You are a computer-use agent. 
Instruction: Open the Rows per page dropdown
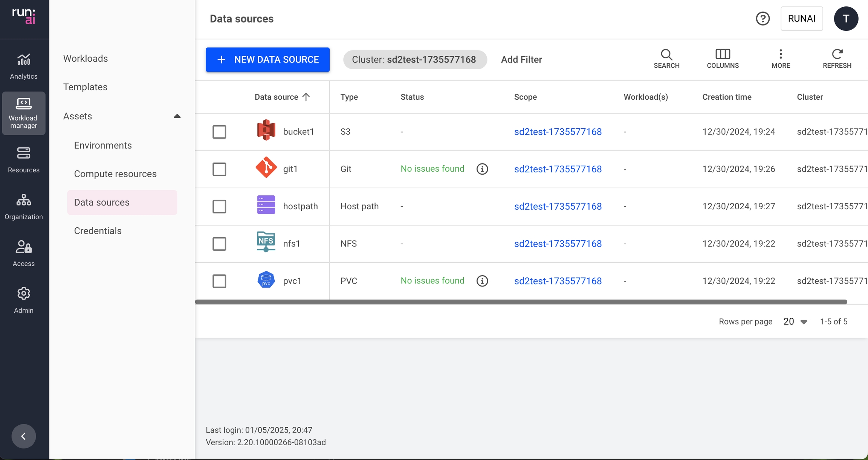tap(795, 321)
